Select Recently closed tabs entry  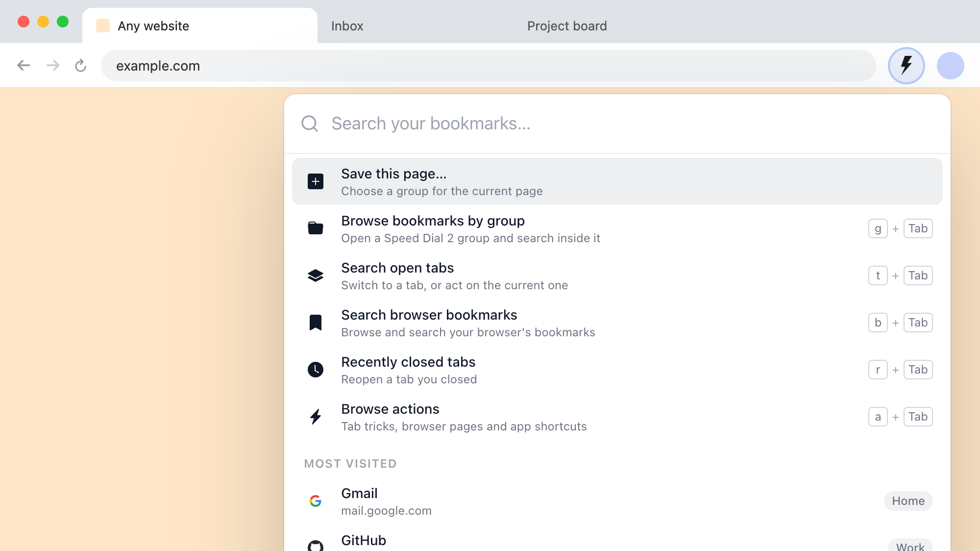coord(617,370)
